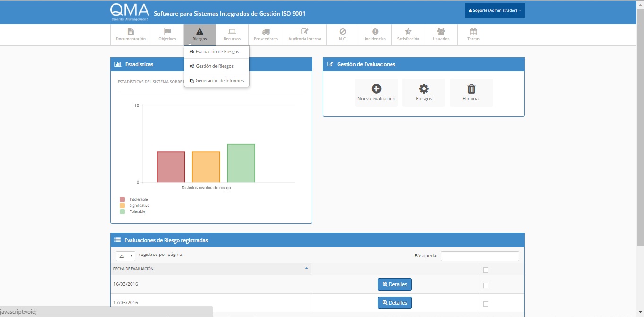Tick the checkbox for 17/03/2016 row
This screenshot has height=317, width=644.
coord(486,304)
